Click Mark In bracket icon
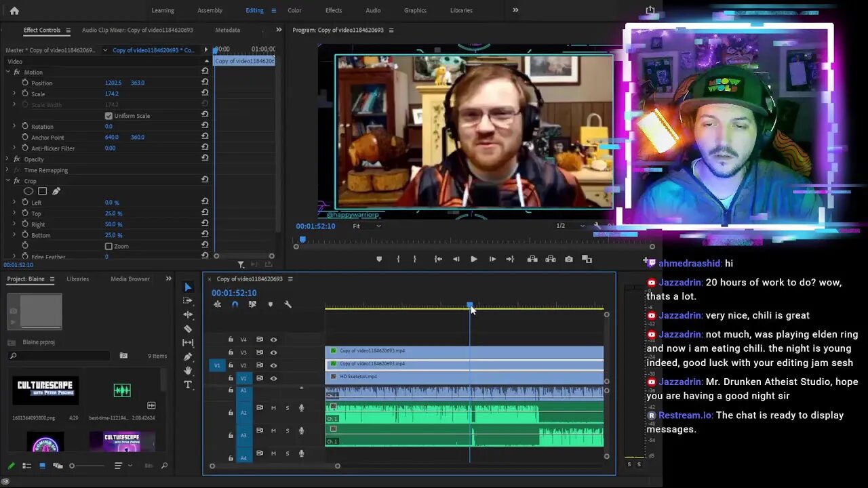This screenshot has width=868, height=488. (x=398, y=259)
